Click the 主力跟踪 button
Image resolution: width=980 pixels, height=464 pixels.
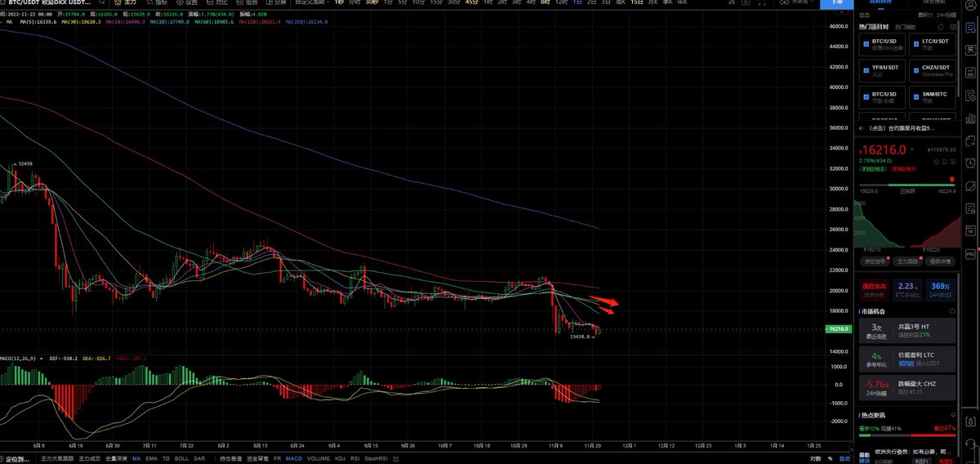(x=906, y=261)
